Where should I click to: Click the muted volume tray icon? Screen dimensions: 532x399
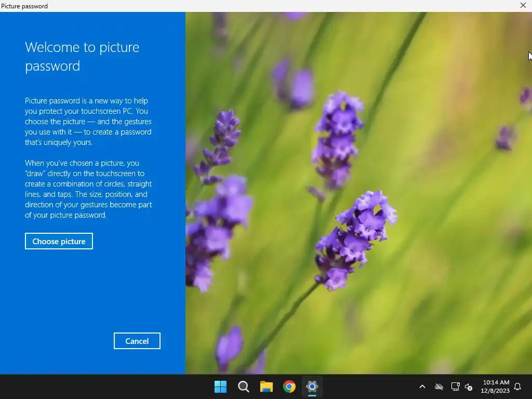(x=469, y=387)
